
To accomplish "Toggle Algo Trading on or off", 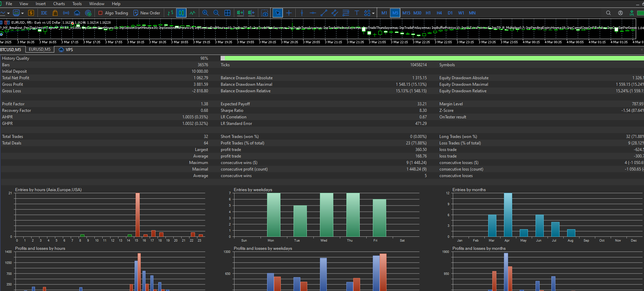I will click(x=113, y=13).
